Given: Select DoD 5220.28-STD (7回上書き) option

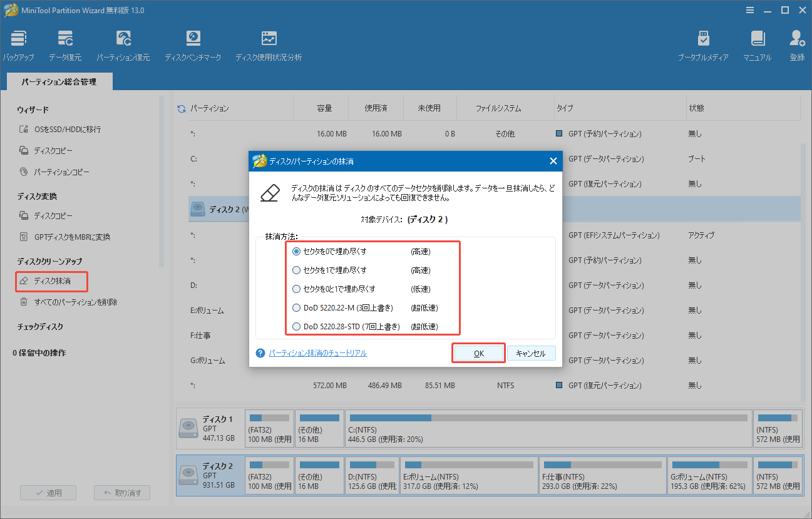Looking at the screenshot, I should (x=297, y=326).
